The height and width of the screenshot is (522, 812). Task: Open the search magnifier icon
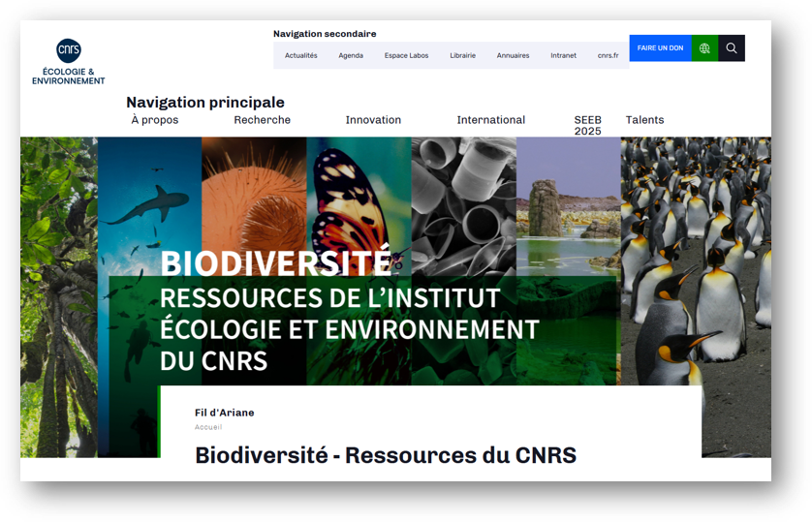[732, 48]
